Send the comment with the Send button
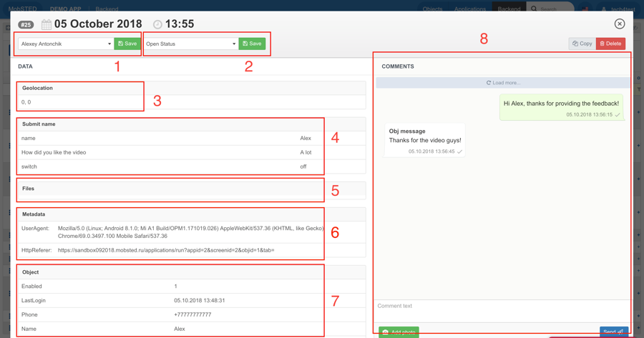The width and height of the screenshot is (644, 338). click(x=613, y=332)
